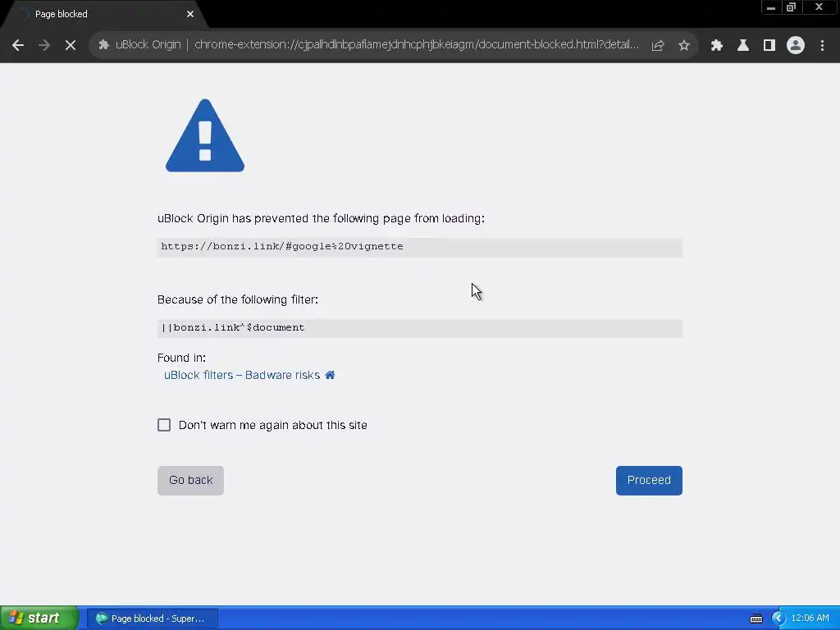Stop loading the page with the X button
Viewport: 840px width, 630px height.
(x=71, y=46)
